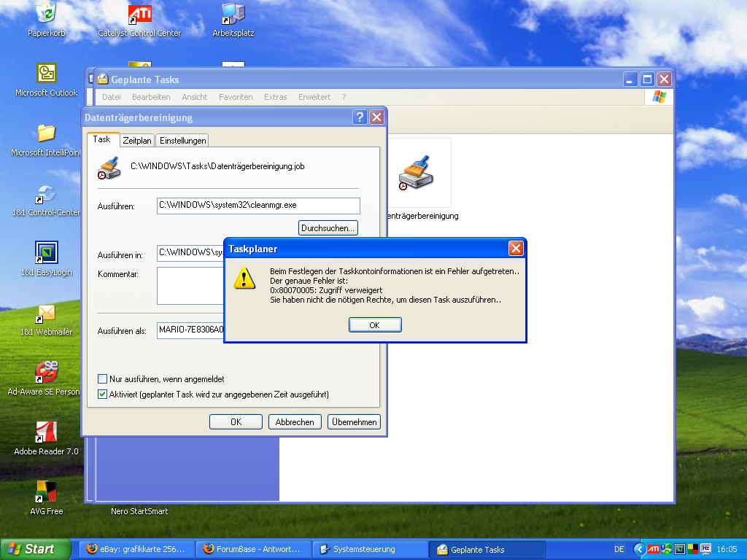Select the Datenträgerbereinigung task icon in Geplante Tasks
The width and height of the screenshot is (747, 560).
415,173
